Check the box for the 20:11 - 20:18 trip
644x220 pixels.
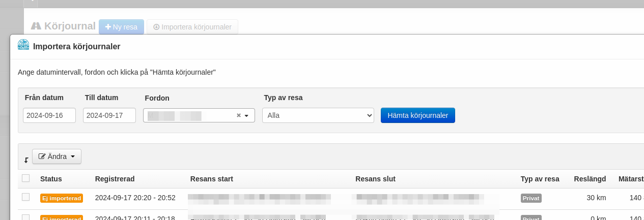coord(26,217)
